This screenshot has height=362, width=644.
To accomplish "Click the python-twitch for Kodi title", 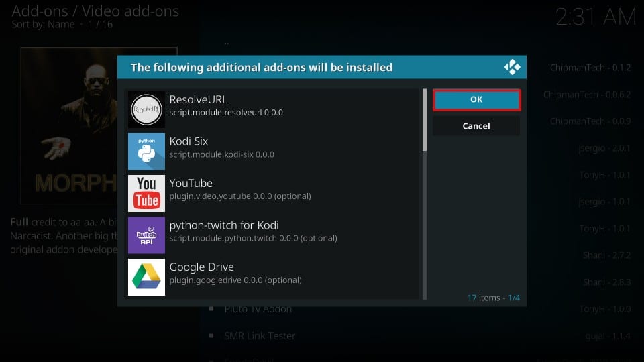I will pyautogui.click(x=224, y=225).
